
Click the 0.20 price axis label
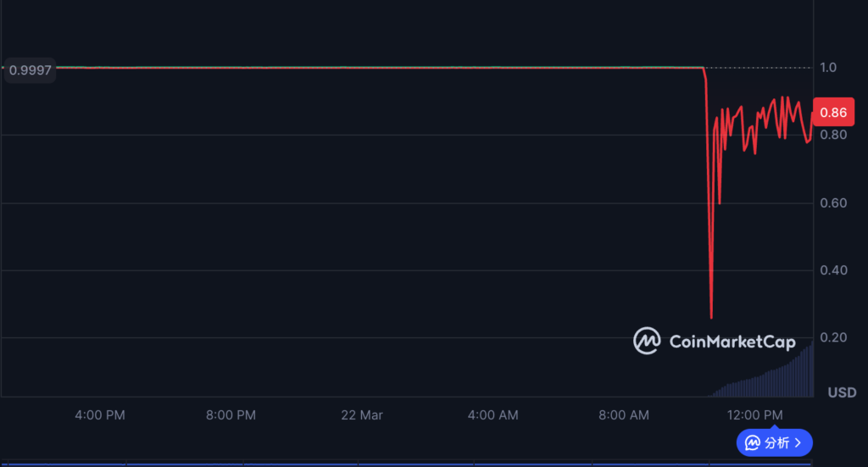coord(832,338)
